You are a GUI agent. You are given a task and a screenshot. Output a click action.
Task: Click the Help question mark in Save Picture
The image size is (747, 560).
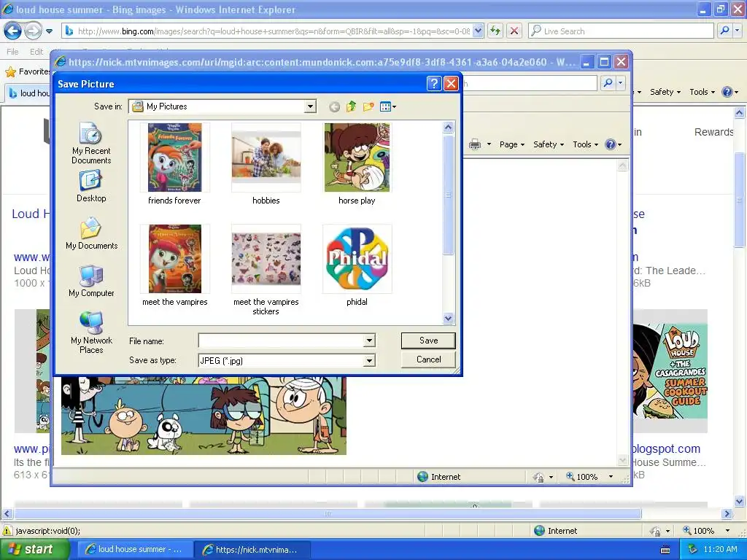click(x=433, y=84)
